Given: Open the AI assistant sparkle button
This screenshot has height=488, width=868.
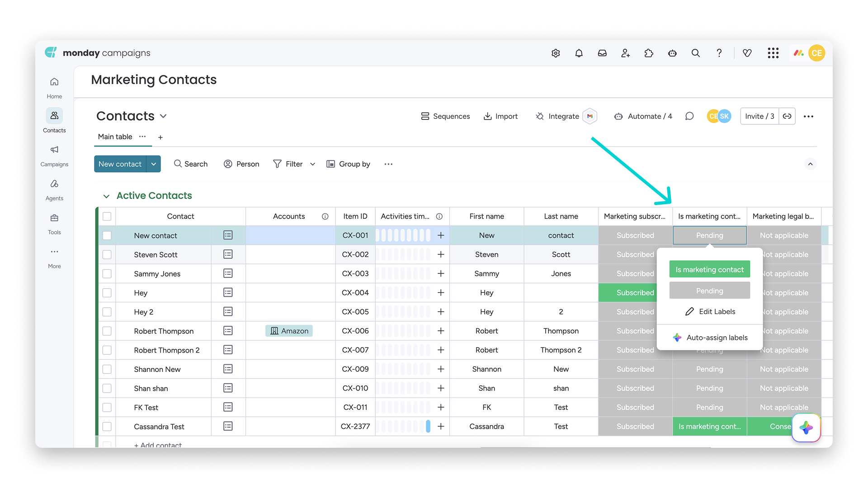Looking at the screenshot, I should 806,427.
